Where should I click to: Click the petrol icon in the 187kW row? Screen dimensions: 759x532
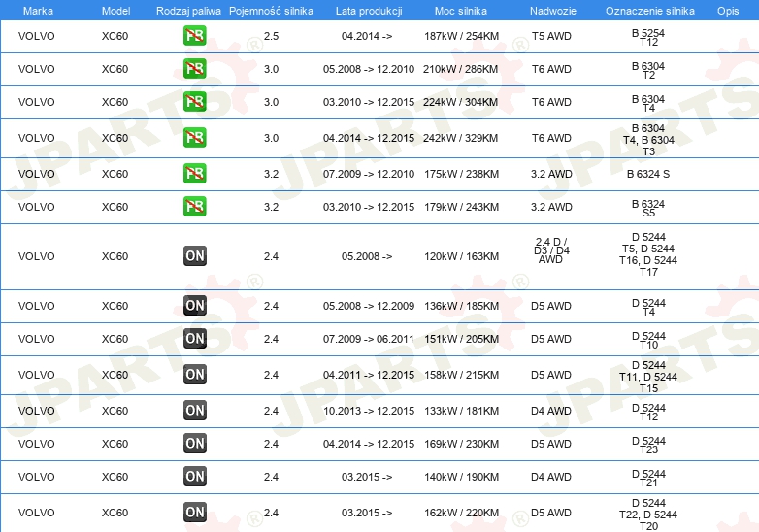point(194,36)
